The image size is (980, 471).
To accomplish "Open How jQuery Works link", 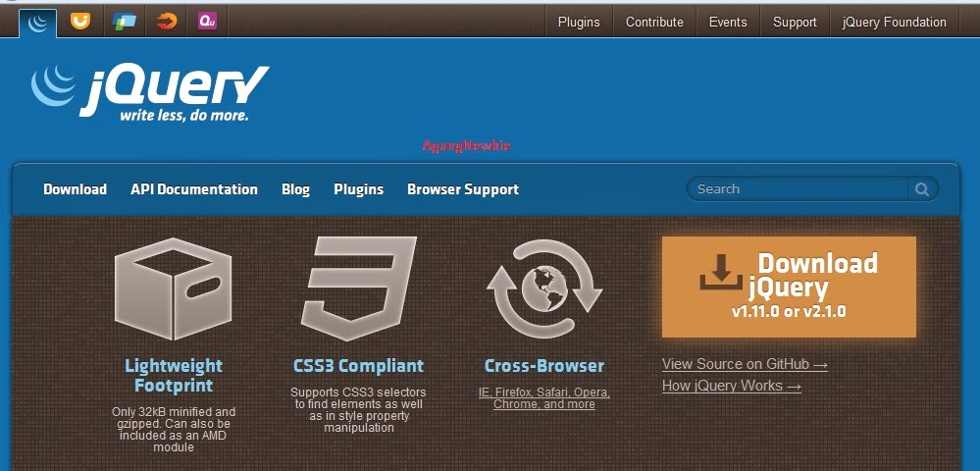I will click(x=731, y=386).
